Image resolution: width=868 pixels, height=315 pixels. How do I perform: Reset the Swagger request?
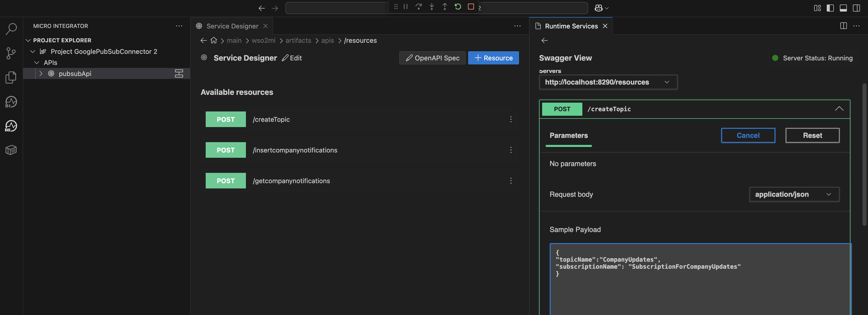coord(812,136)
